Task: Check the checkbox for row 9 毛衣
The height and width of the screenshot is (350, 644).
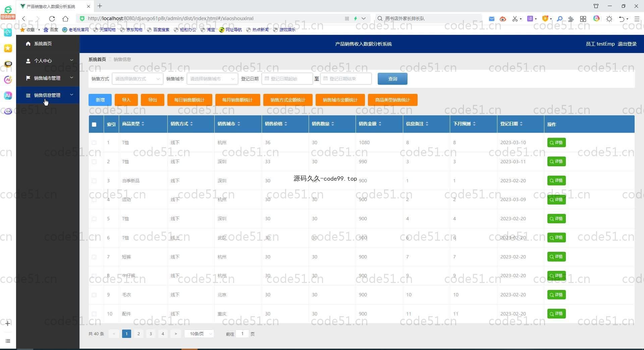Action: coord(94,295)
